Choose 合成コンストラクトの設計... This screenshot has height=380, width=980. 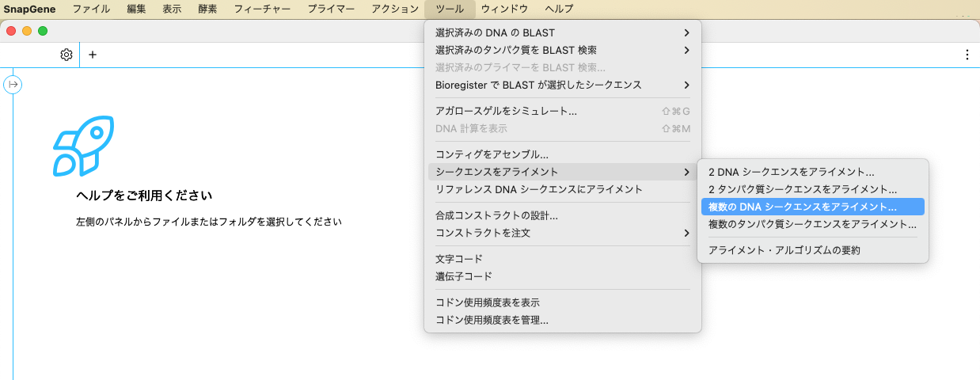(x=563, y=215)
